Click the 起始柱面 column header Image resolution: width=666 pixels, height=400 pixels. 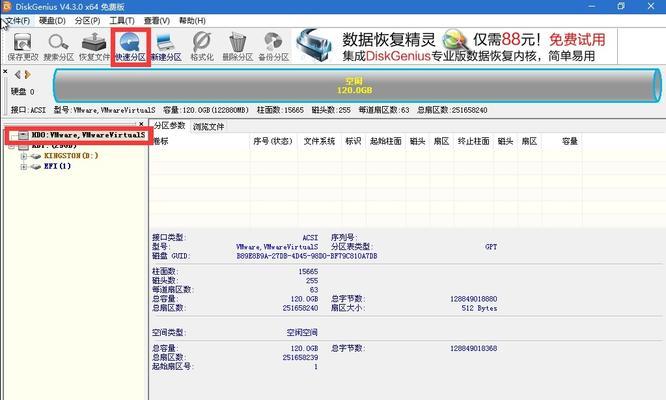[x=386, y=141]
